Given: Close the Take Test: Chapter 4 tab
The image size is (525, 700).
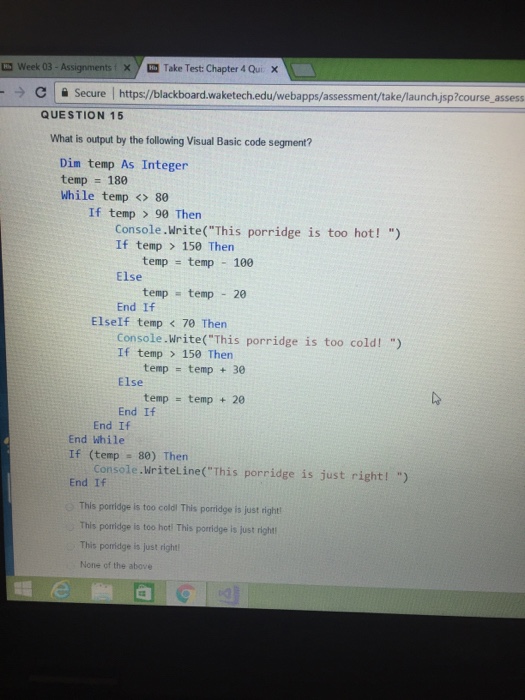Looking at the screenshot, I should (275, 69).
